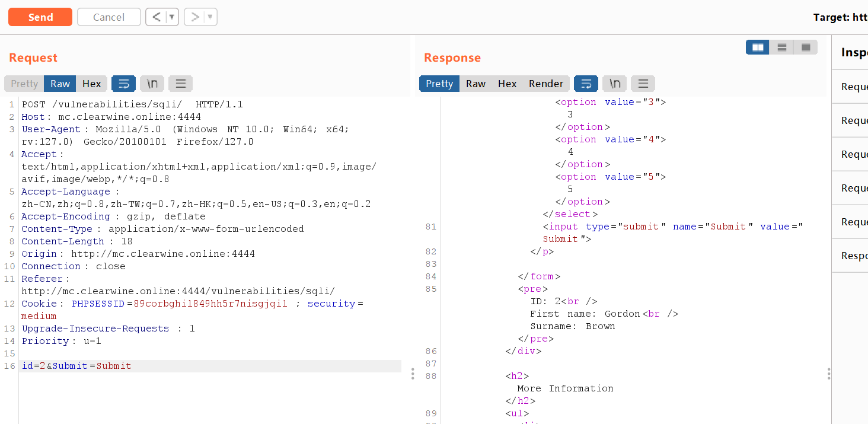Image resolution: width=868 pixels, height=424 pixels.
Task: Select the Pretty tab in Response panel
Action: pos(439,84)
